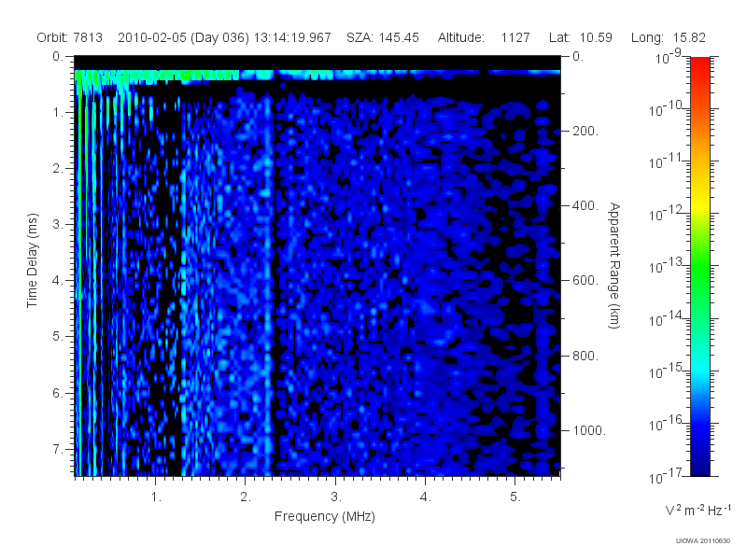Click the 6. tick label on the time delay axis
Viewport: 747px width, 560px height.
tap(58, 393)
